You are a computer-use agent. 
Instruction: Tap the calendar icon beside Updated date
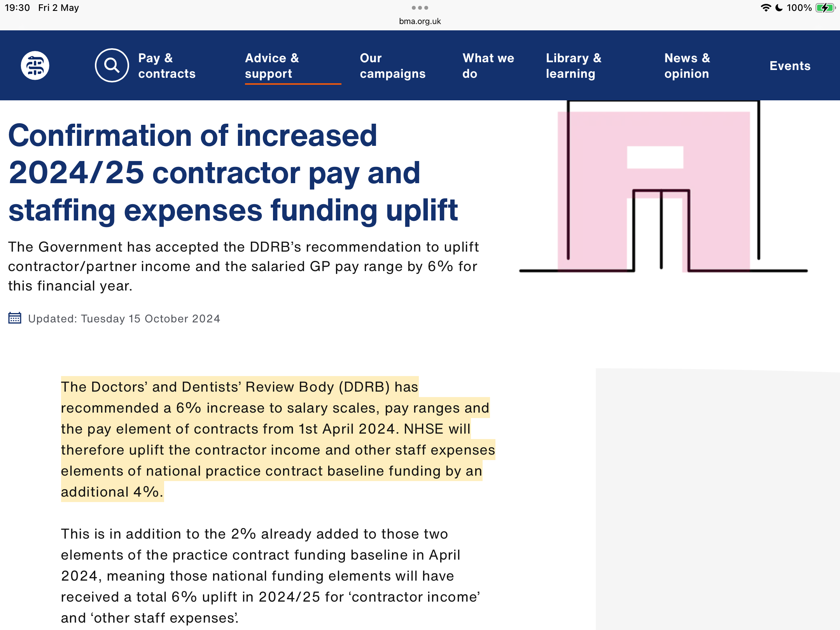click(15, 318)
